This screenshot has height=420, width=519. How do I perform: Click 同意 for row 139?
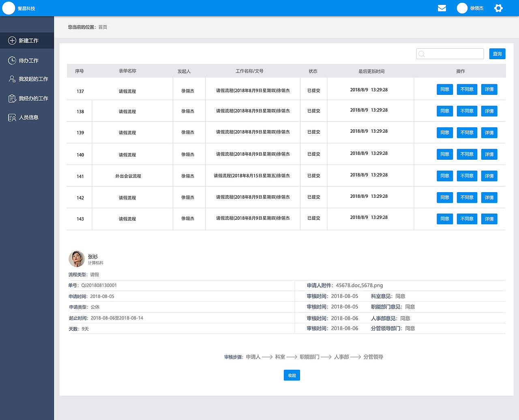(x=445, y=133)
